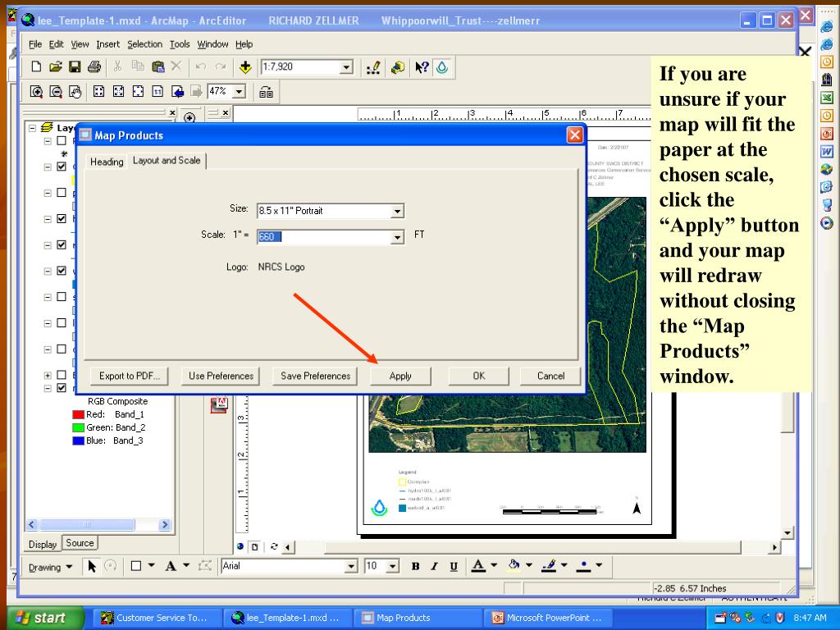The image size is (840, 630).
Task: Select the layout Zoom Out tool
Action: click(x=56, y=92)
